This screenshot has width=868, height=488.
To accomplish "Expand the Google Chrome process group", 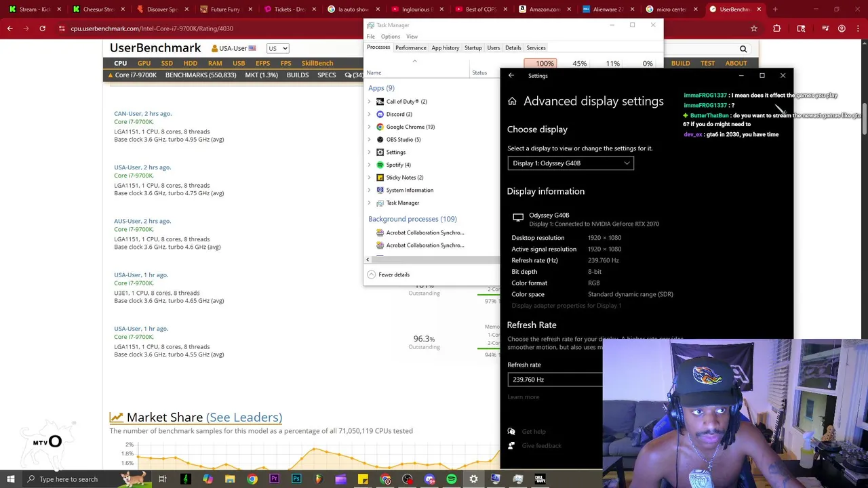I will [x=369, y=127].
